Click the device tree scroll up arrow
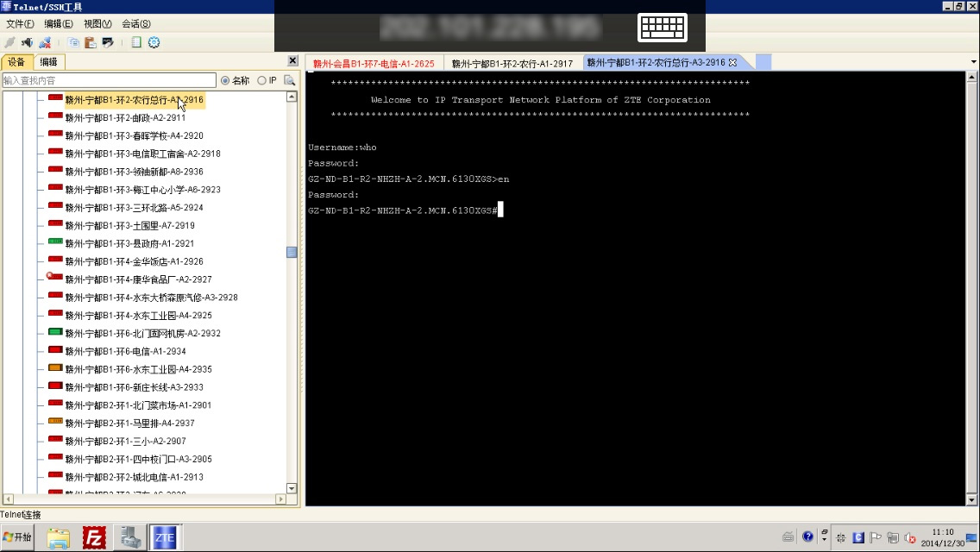The width and height of the screenshot is (980, 552). [292, 97]
